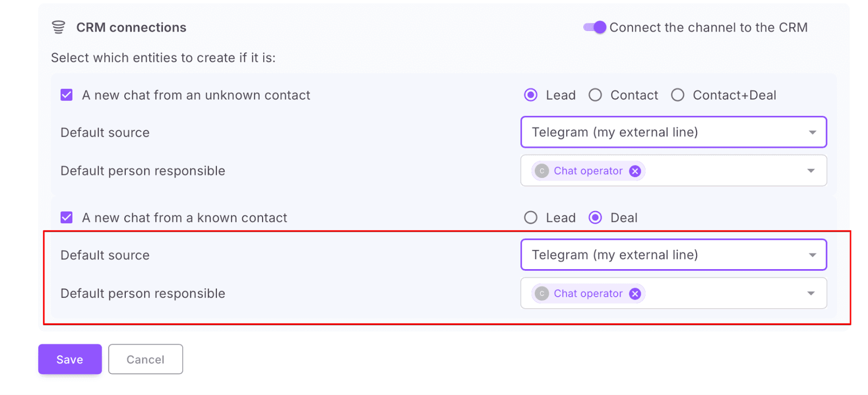Remove Chat operator from unknown contact responsible
868x395 pixels.
point(635,171)
